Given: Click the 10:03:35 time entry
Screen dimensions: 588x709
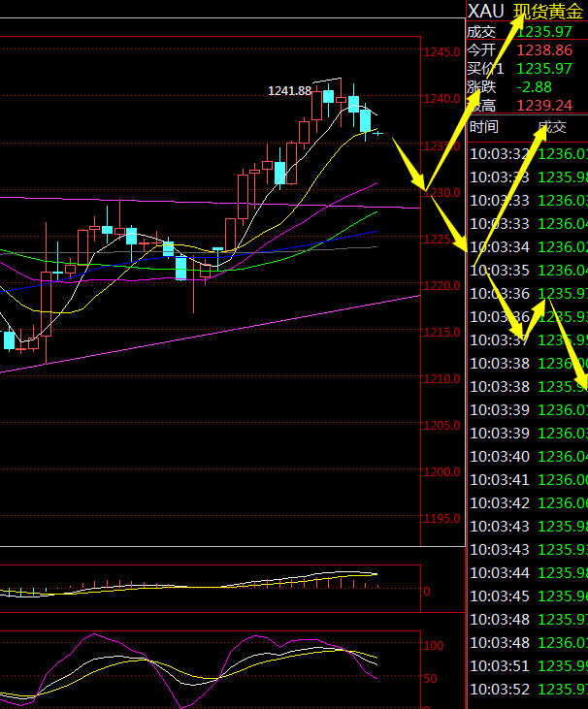Looking at the screenshot, I should point(500,271).
